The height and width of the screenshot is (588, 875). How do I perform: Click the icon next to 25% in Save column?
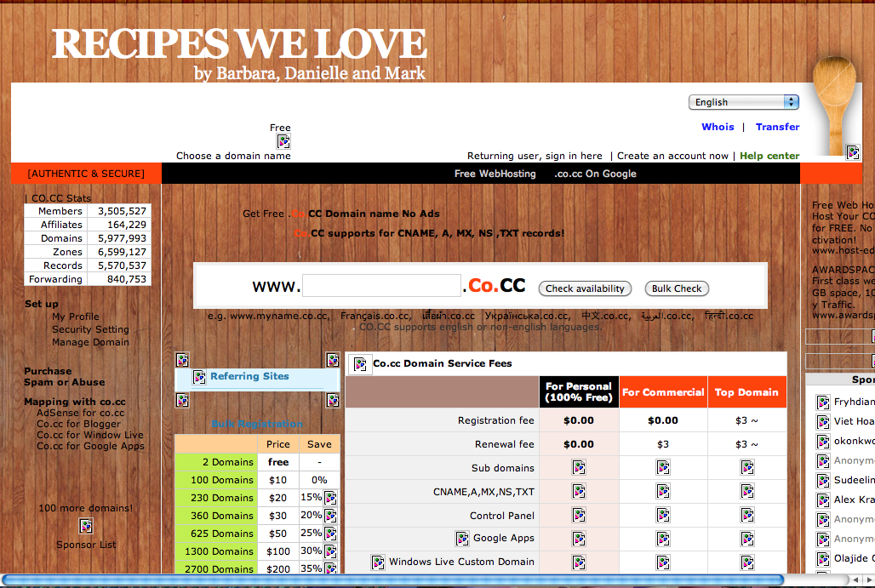pyautogui.click(x=330, y=533)
